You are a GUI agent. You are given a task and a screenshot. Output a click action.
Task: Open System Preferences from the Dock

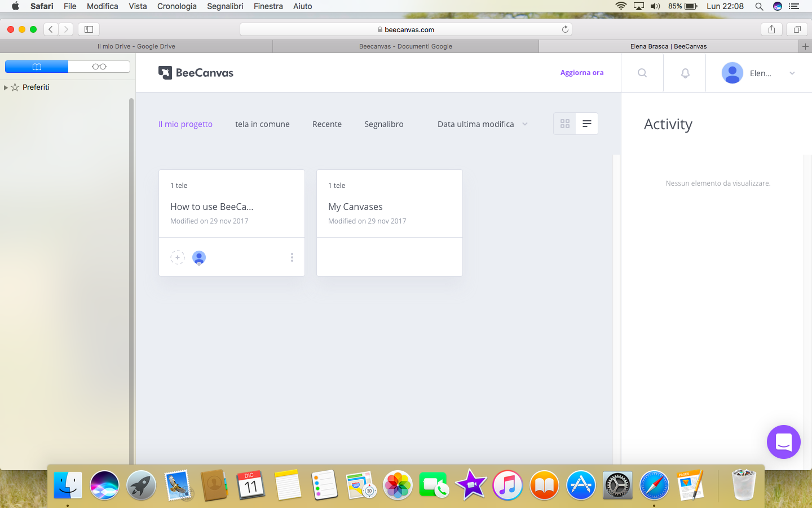[617, 485]
